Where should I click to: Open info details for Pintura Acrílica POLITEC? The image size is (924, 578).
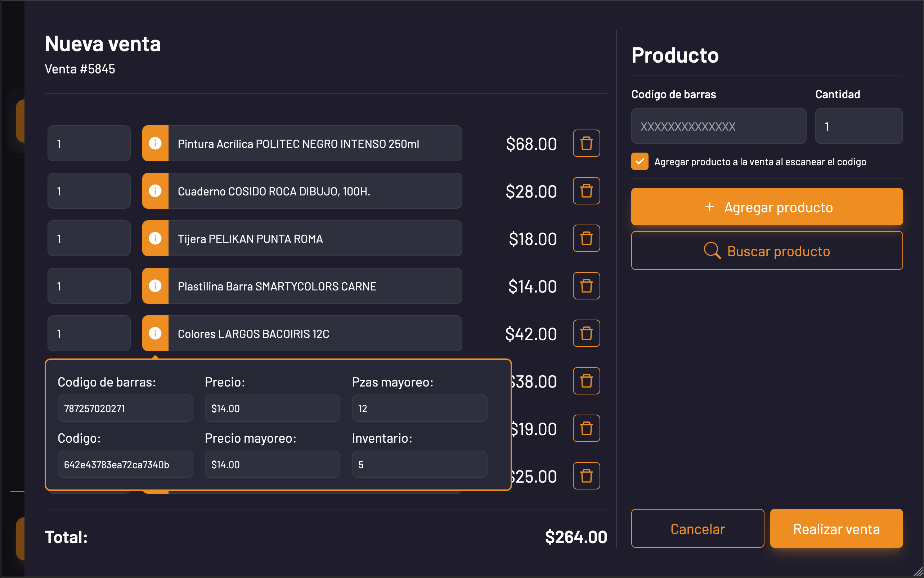tap(155, 143)
